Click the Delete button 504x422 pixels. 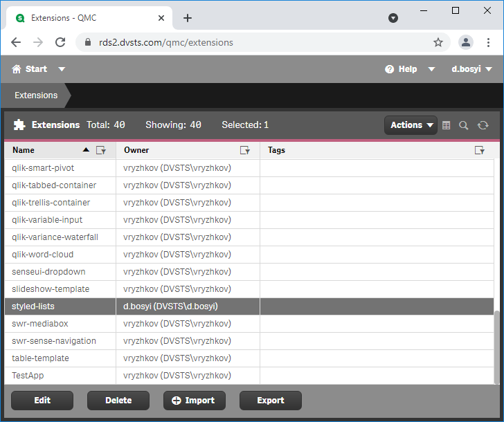[x=118, y=401]
